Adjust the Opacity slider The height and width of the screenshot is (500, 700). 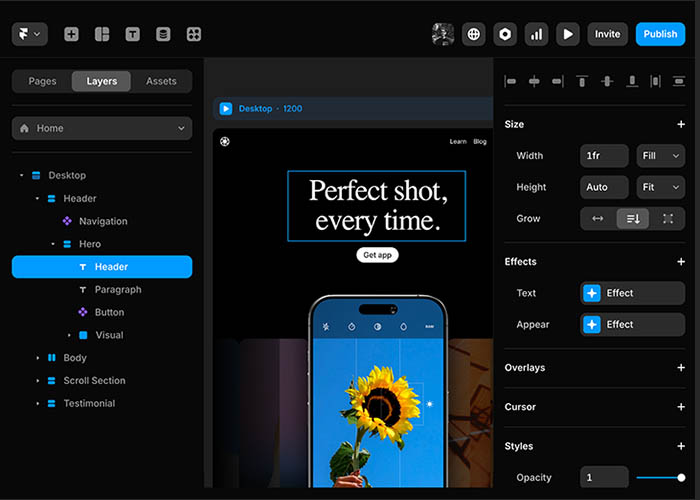[661, 478]
